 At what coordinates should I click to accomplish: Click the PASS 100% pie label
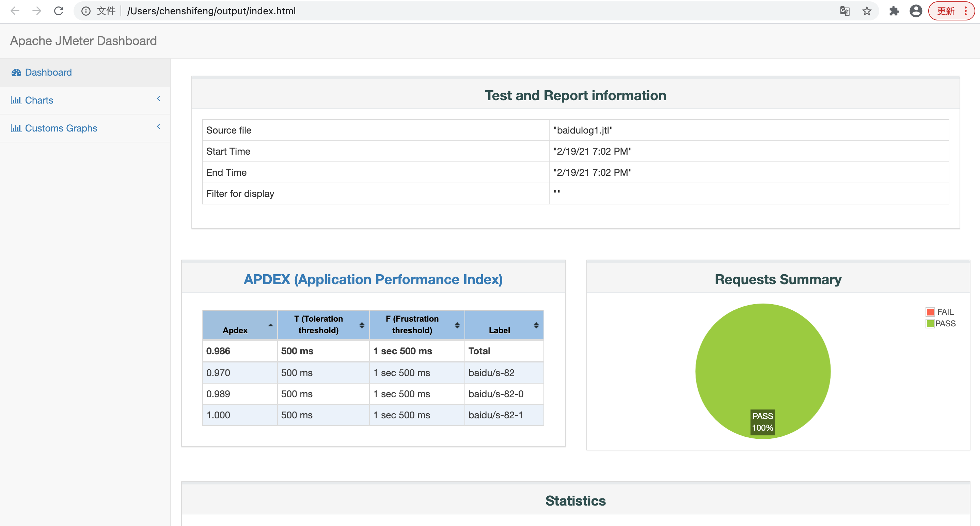(763, 422)
